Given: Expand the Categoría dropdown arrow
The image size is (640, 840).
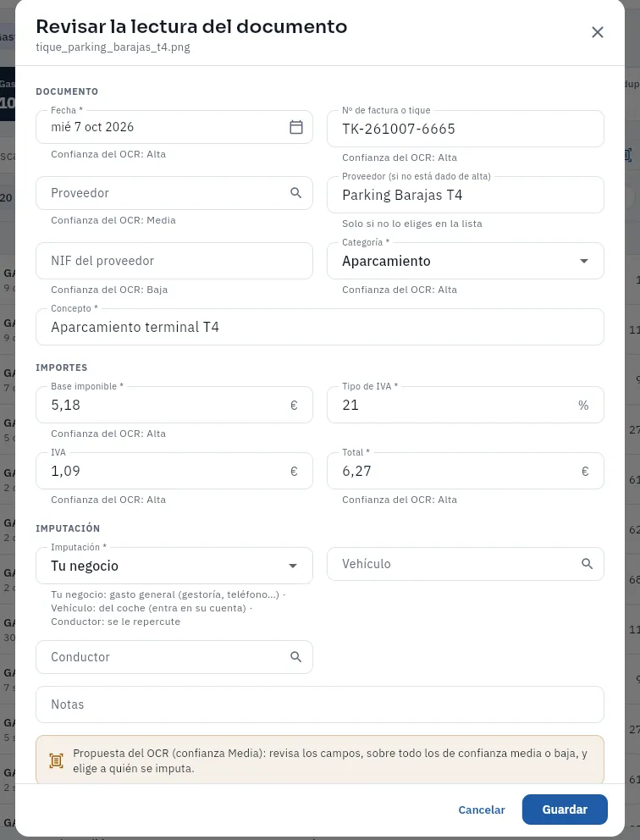Looking at the screenshot, I should pos(584,261).
